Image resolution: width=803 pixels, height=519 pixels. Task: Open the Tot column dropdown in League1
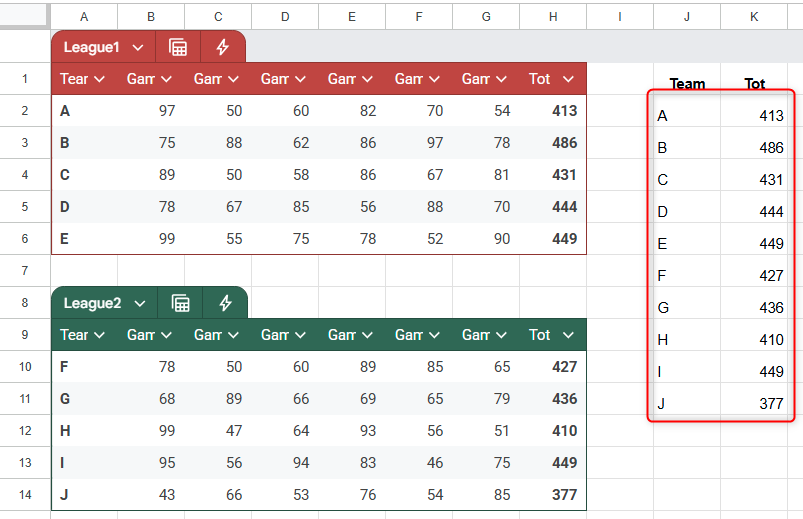pos(568,79)
